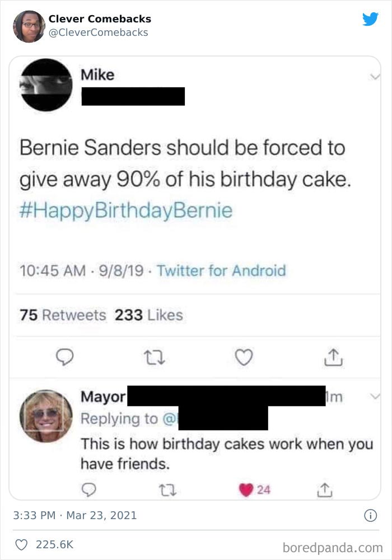Open the #HappyBirthdayBernie hashtag
392x560 pixels.
click(x=125, y=211)
